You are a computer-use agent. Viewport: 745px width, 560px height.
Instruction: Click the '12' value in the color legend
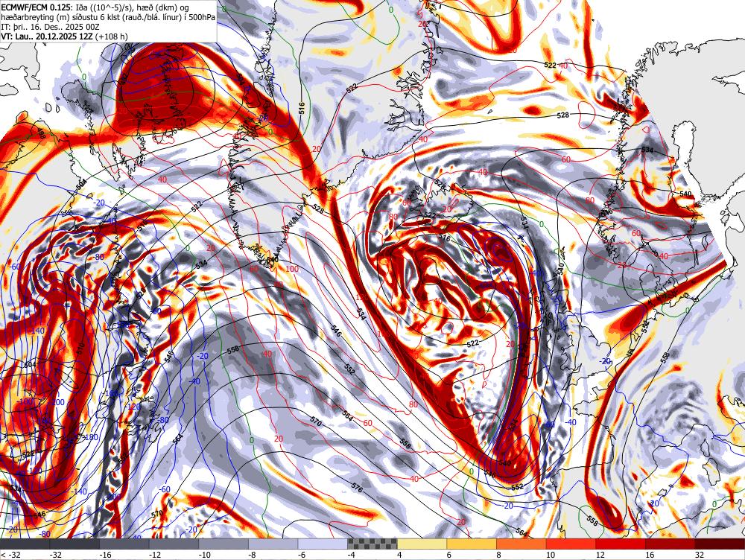point(600,555)
